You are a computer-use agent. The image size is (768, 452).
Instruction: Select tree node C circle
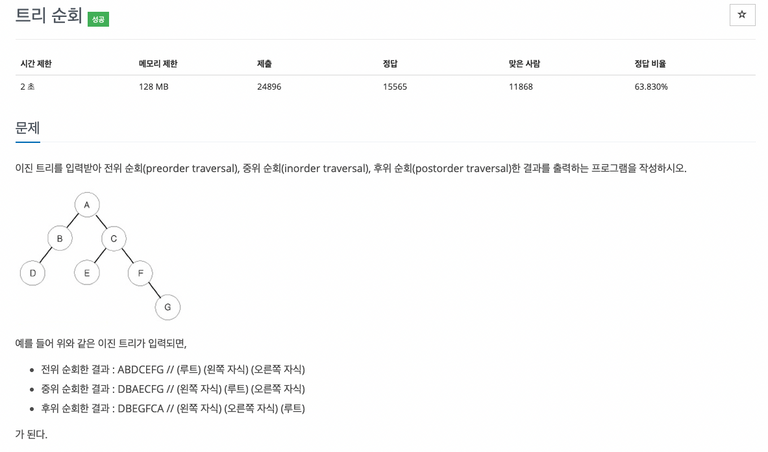114,238
